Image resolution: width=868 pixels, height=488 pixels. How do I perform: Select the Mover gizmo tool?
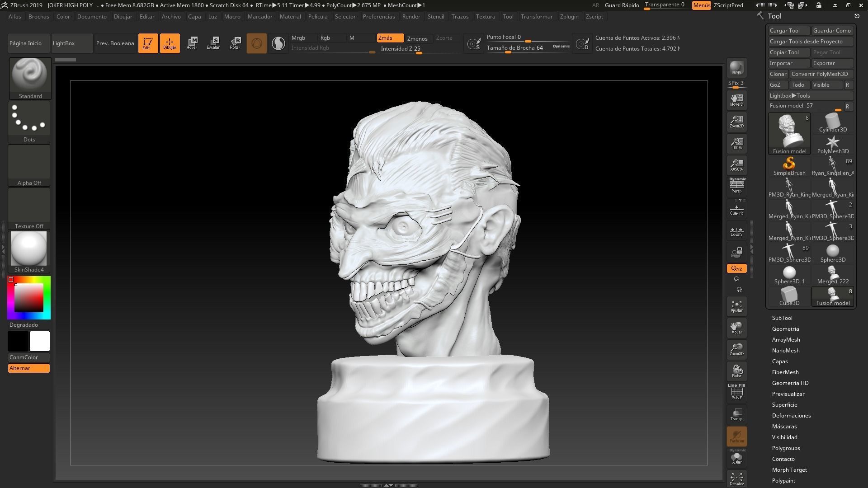[192, 43]
